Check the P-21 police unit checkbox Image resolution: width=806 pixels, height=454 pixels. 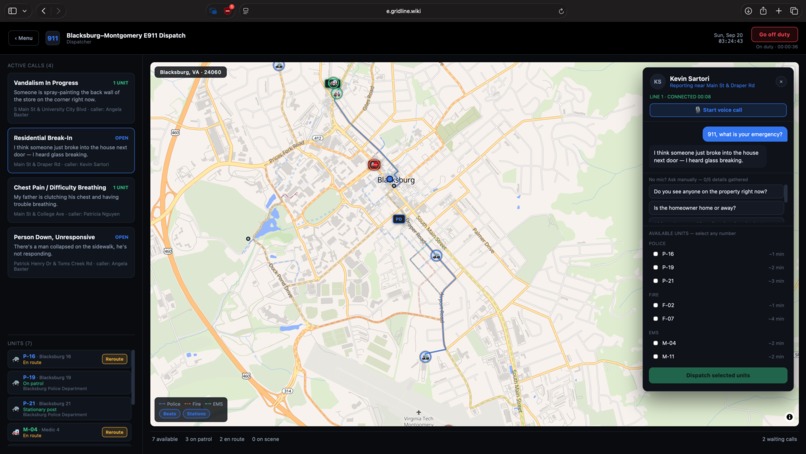[655, 281]
